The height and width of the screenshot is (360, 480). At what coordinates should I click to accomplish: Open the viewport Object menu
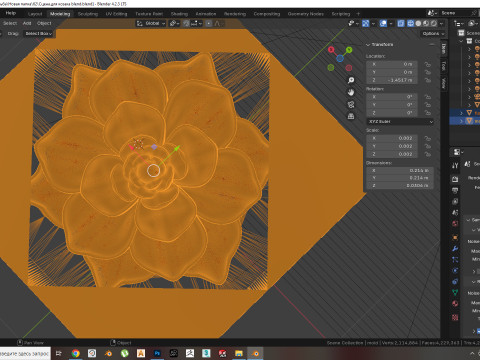point(44,23)
